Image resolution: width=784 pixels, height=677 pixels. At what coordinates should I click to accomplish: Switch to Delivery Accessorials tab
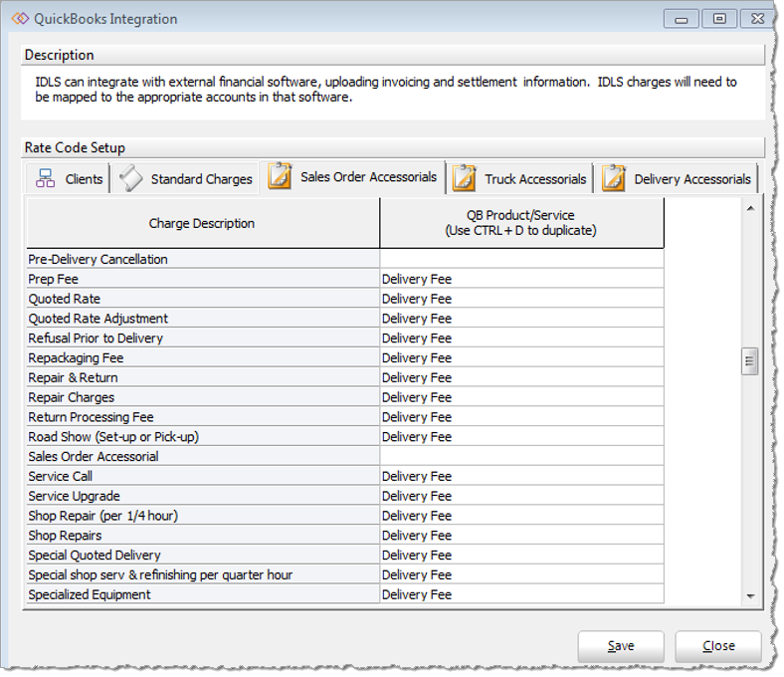(676, 178)
